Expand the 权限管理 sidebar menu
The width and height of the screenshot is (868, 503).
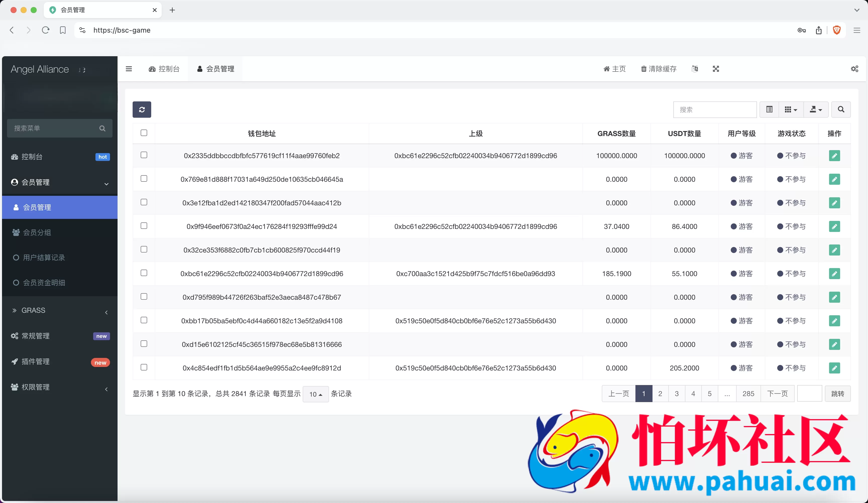click(x=60, y=387)
